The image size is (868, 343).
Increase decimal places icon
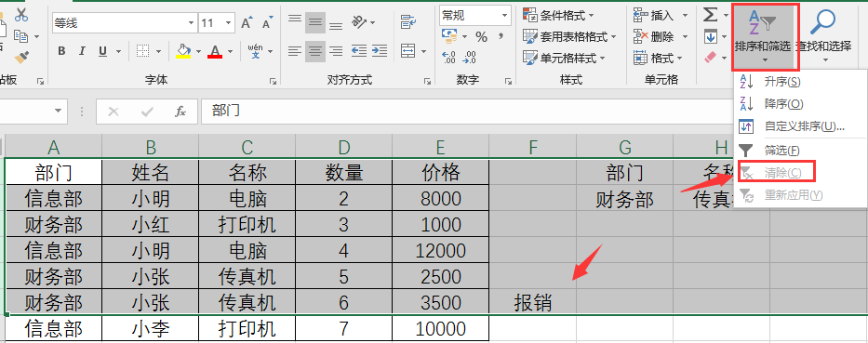click(x=449, y=57)
